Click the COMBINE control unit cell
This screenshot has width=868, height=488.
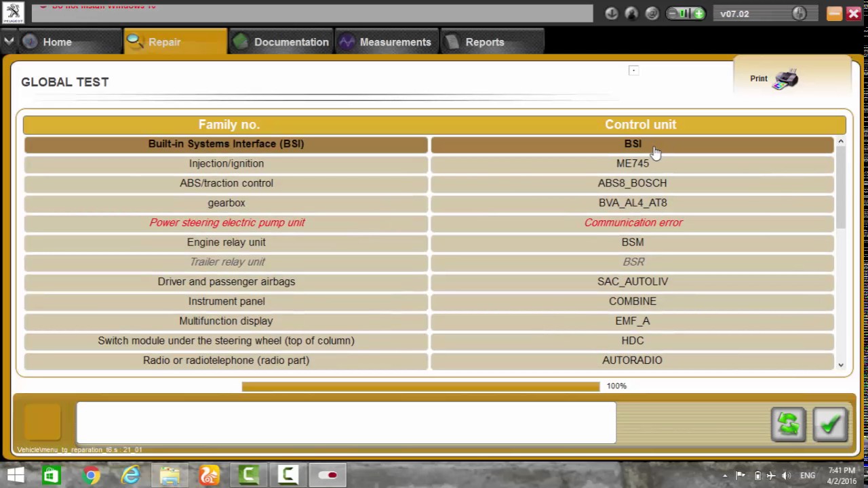click(x=632, y=301)
